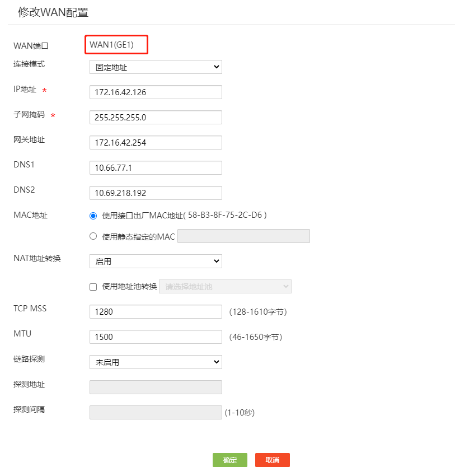455x476 pixels.
Task: Click the 链路探测 label
Action: 29,359
